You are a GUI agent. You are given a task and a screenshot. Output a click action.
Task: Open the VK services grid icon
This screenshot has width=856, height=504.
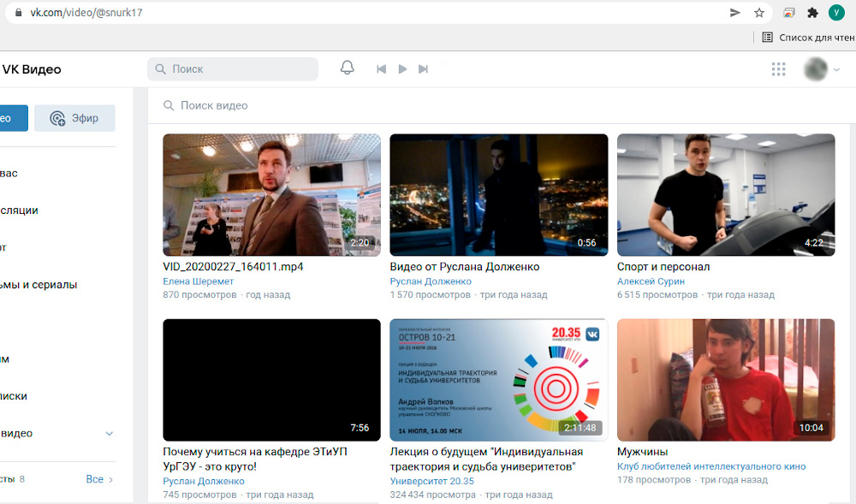[x=778, y=69]
